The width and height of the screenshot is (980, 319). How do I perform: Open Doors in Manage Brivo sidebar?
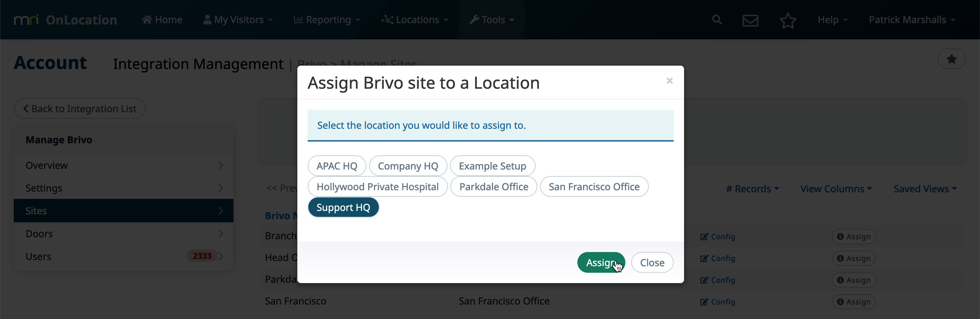pos(124,233)
